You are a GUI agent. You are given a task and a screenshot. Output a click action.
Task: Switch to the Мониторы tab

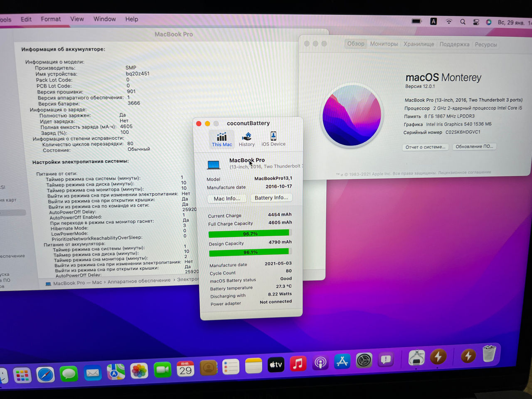[384, 44]
